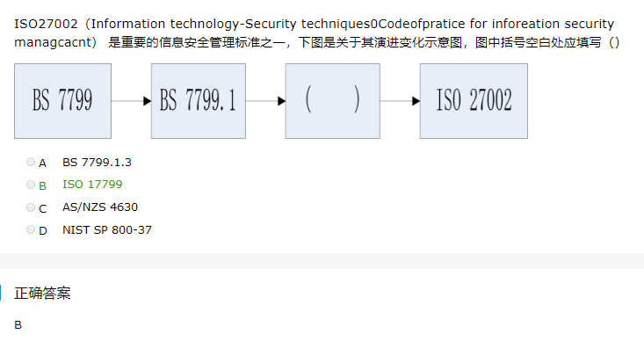Click arrow pointing to ISO 27002 box
The image size is (644, 363).
pos(400,101)
